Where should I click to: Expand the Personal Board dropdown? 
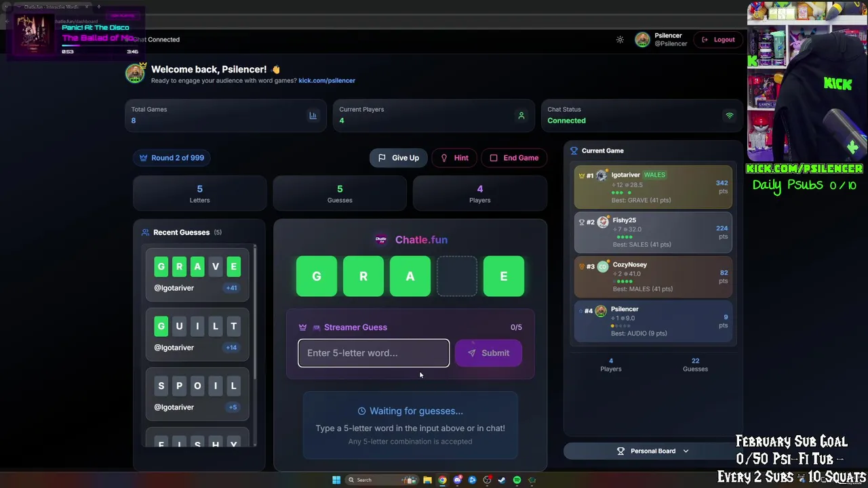[x=652, y=451]
